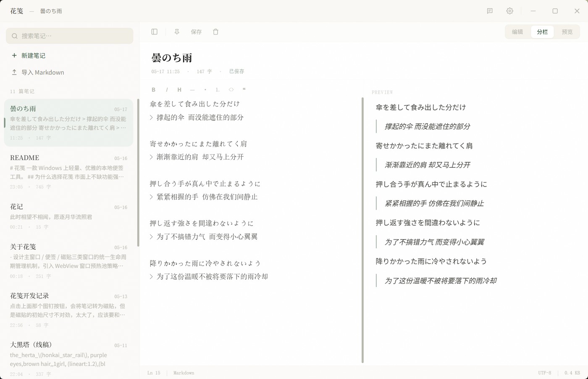Insert a code block
The height and width of the screenshot is (379, 588).
(x=231, y=89)
